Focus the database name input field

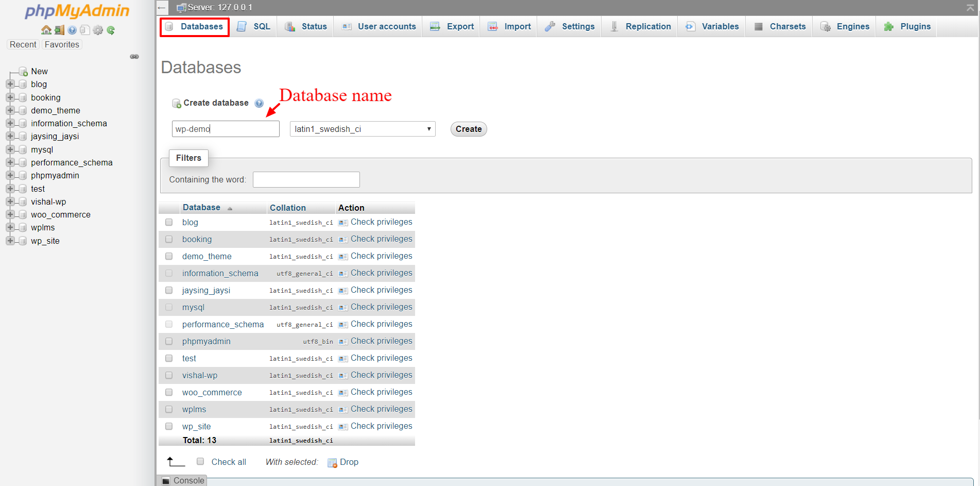(226, 129)
